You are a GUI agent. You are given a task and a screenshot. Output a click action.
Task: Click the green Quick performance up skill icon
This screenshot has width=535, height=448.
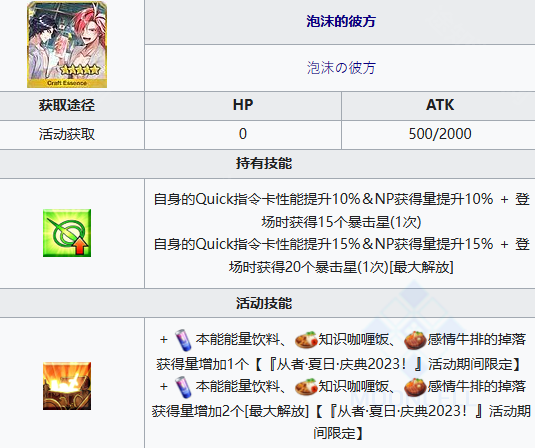pyautogui.click(x=67, y=233)
